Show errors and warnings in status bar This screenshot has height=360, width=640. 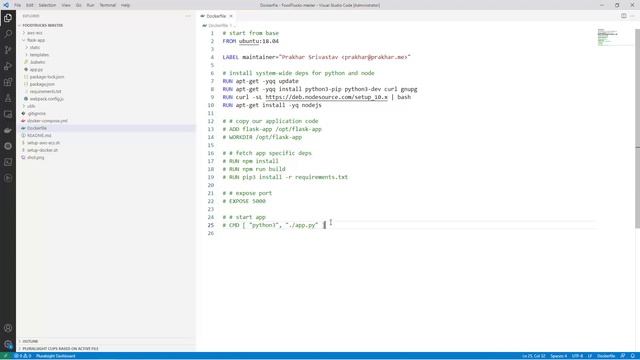point(23,356)
